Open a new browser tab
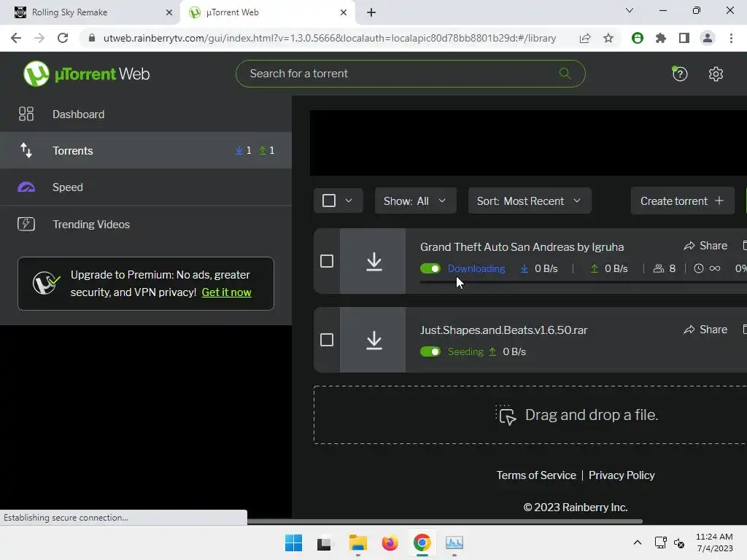 (x=371, y=12)
